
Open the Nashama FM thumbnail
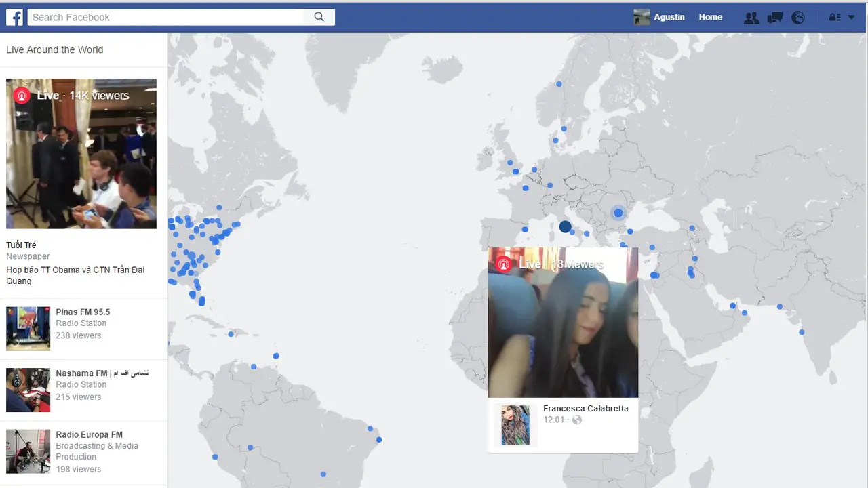[x=28, y=390]
